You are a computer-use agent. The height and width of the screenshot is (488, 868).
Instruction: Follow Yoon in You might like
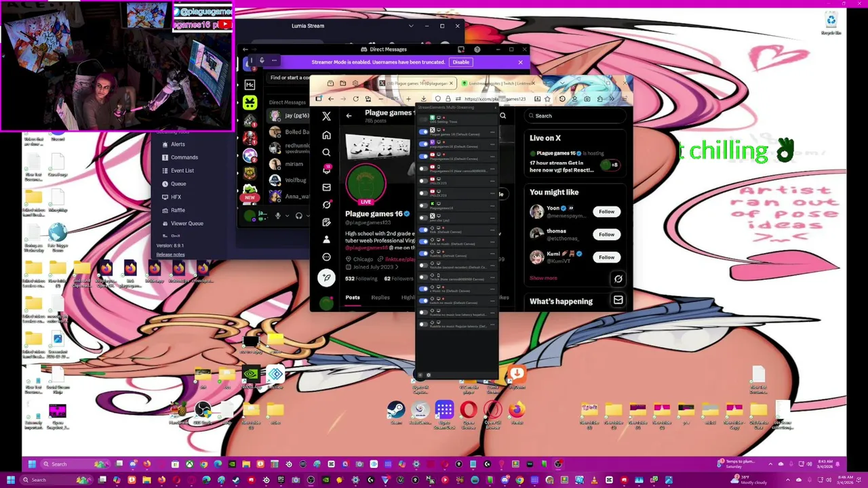606,211
